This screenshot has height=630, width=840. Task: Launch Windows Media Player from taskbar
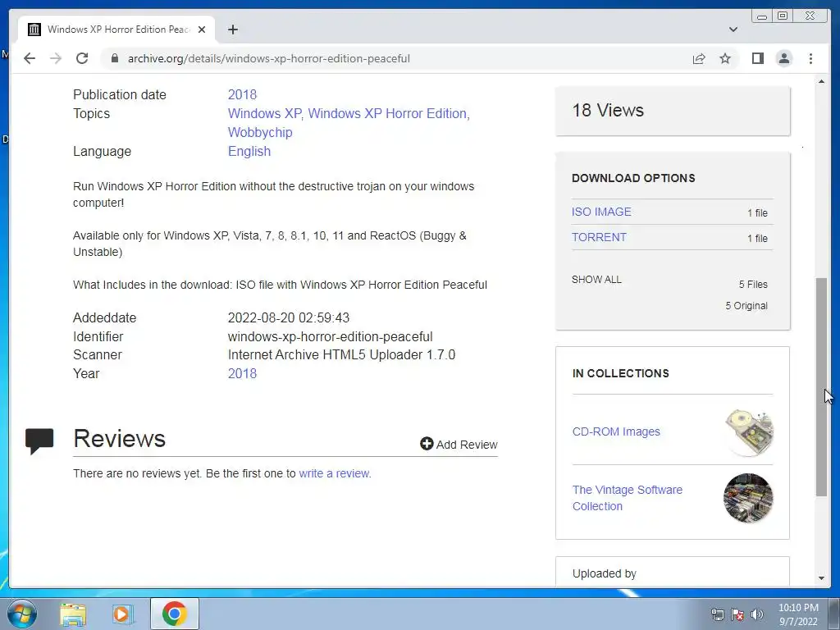(123, 614)
